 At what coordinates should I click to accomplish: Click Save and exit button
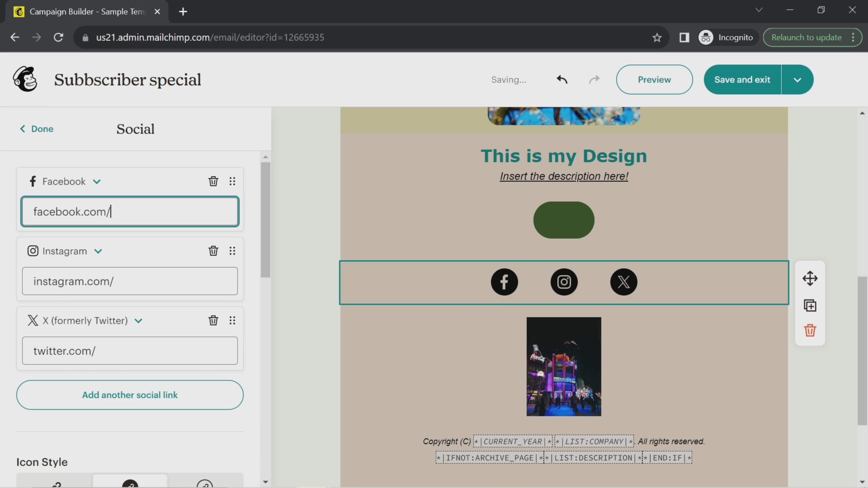pyautogui.click(x=742, y=79)
